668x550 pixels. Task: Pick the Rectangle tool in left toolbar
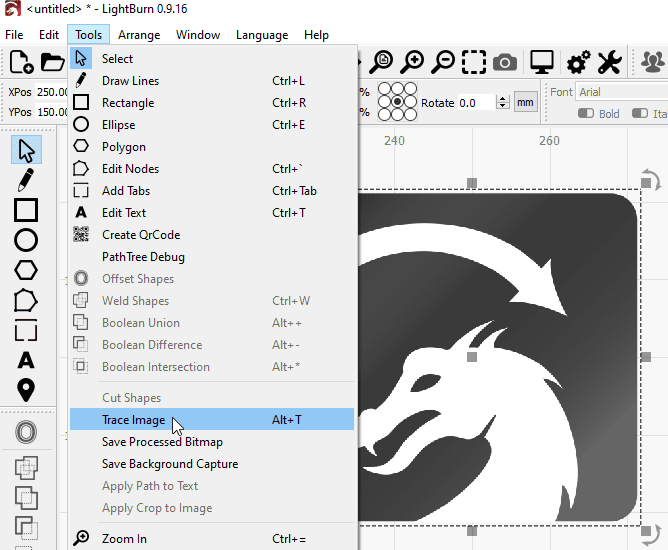26,210
